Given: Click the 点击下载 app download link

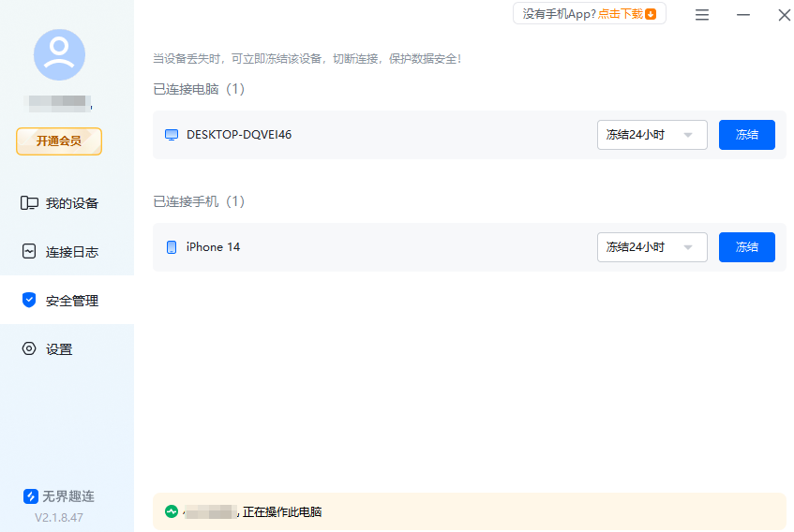Looking at the screenshot, I should [621, 14].
